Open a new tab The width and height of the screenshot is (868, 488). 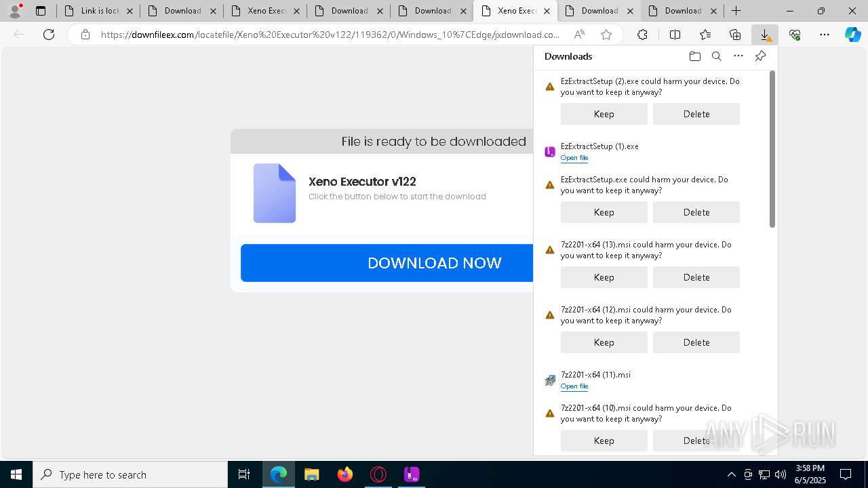[736, 11]
